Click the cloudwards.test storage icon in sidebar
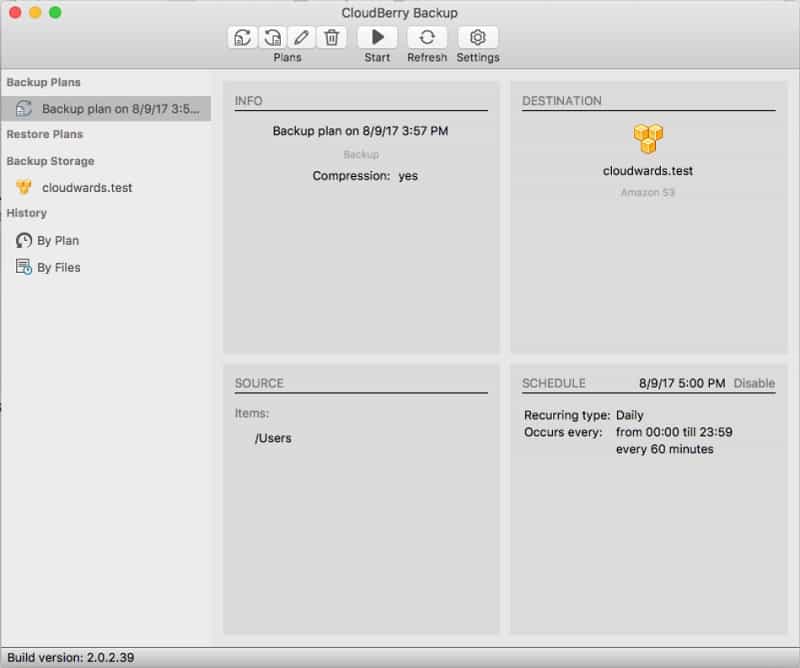Image resolution: width=800 pixels, height=668 pixels. [x=23, y=187]
